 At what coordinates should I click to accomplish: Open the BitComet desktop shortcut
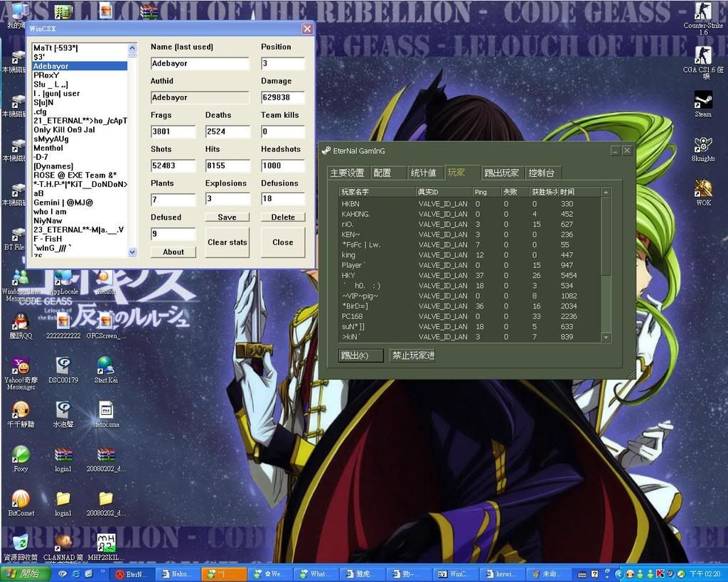click(21, 499)
